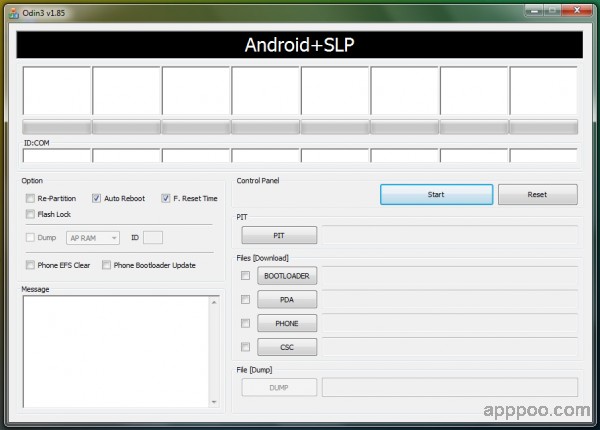The image size is (600, 430).
Task: Click the first ID:COM port box
Action: [57, 156]
